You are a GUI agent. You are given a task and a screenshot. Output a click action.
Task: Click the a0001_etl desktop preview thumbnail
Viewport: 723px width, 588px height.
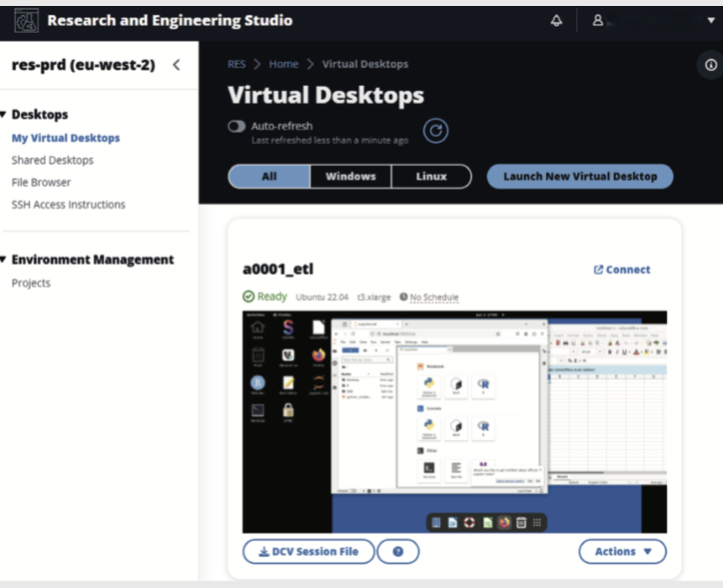point(454,421)
